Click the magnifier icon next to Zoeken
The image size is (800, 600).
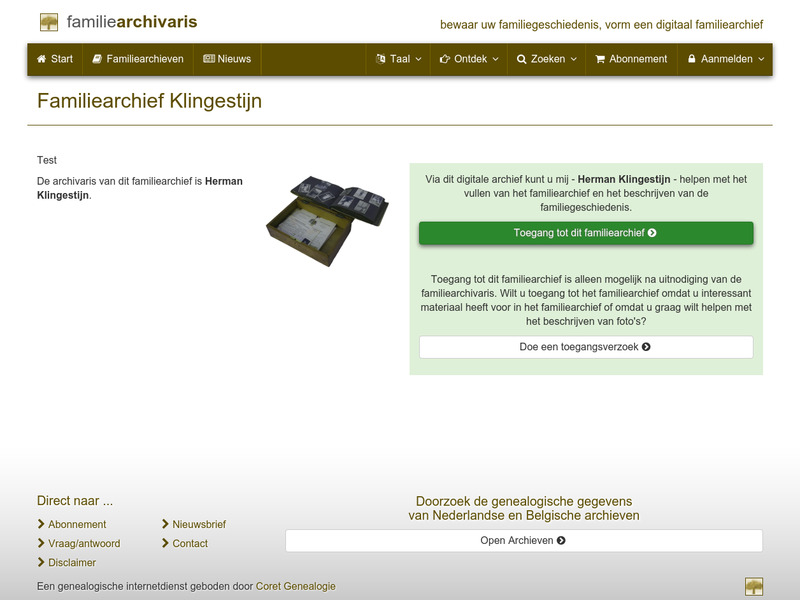click(522, 59)
